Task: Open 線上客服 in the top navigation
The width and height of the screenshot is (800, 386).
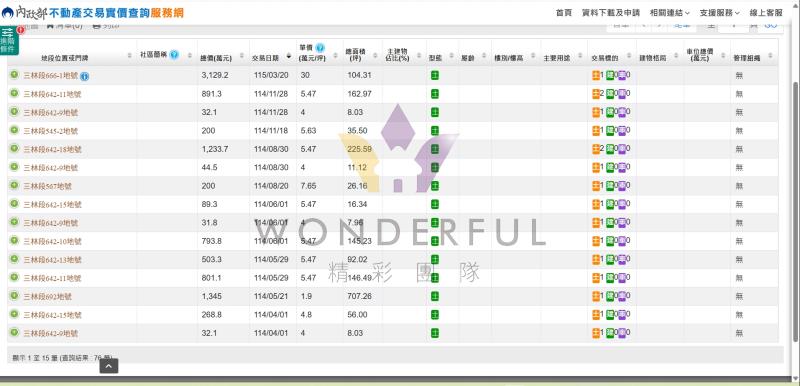Action: 766,13
